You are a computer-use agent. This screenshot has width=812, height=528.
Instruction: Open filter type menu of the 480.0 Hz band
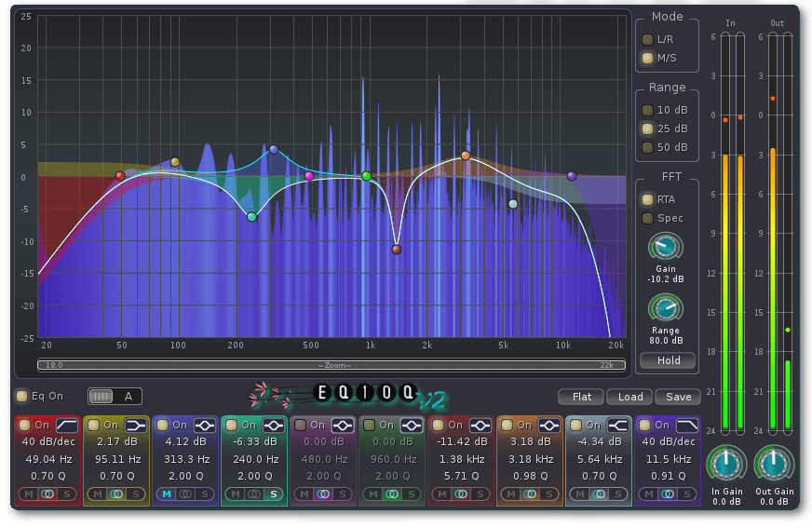click(x=343, y=426)
